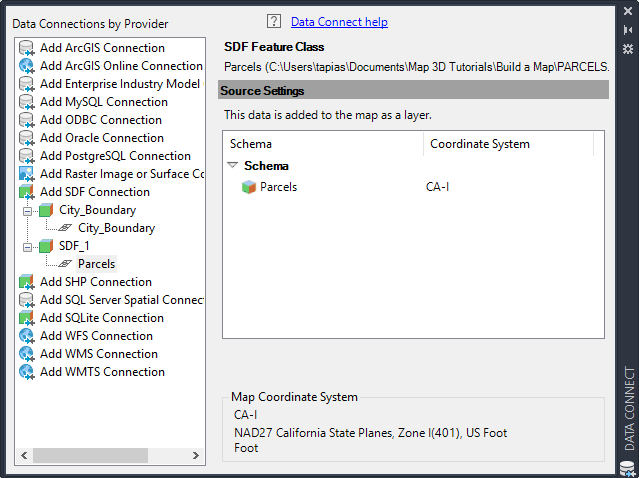Select Add PostgreSQL Connection
This screenshot has height=478, width=639.
pos(115,156)
